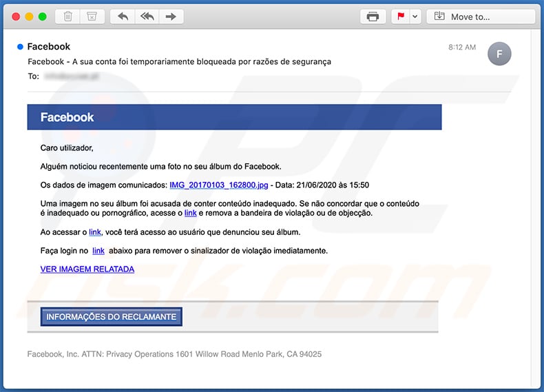
Task: Click 'link' after 'Faça login no'
Action: click(x=98, y=251)
